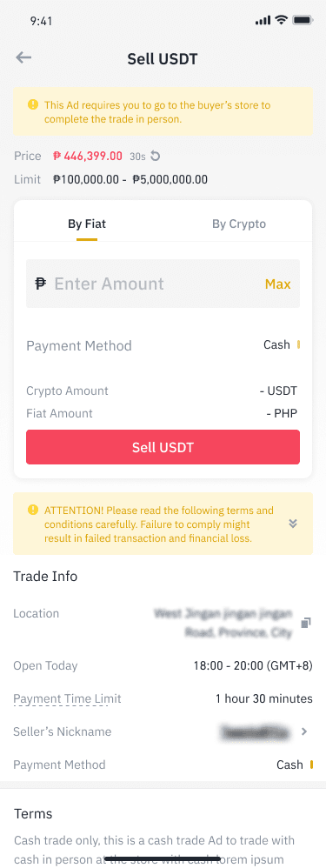326x868 pixels.
Task: Tap the warning icon in the store notice
Action: (33, 104)
